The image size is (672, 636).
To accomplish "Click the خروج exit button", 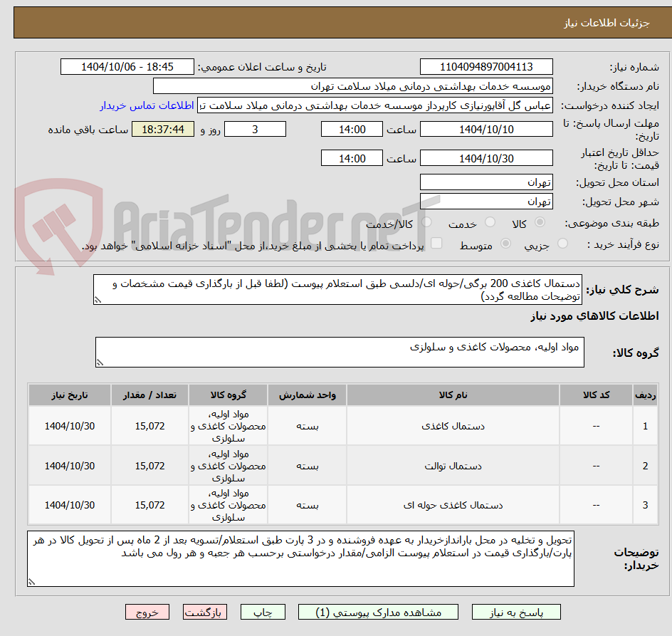I will [x=147, y=612].
